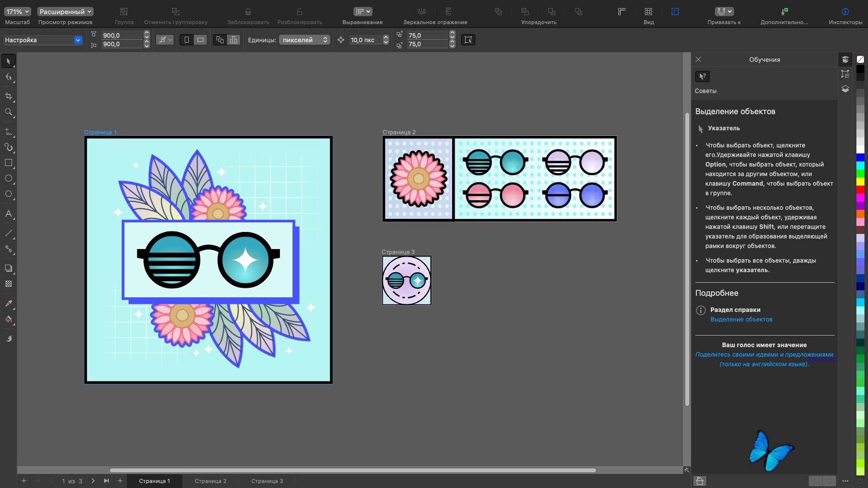Open the Инспекторы panel icon
Screen dimensions: 868x488
tap(845, 12)
